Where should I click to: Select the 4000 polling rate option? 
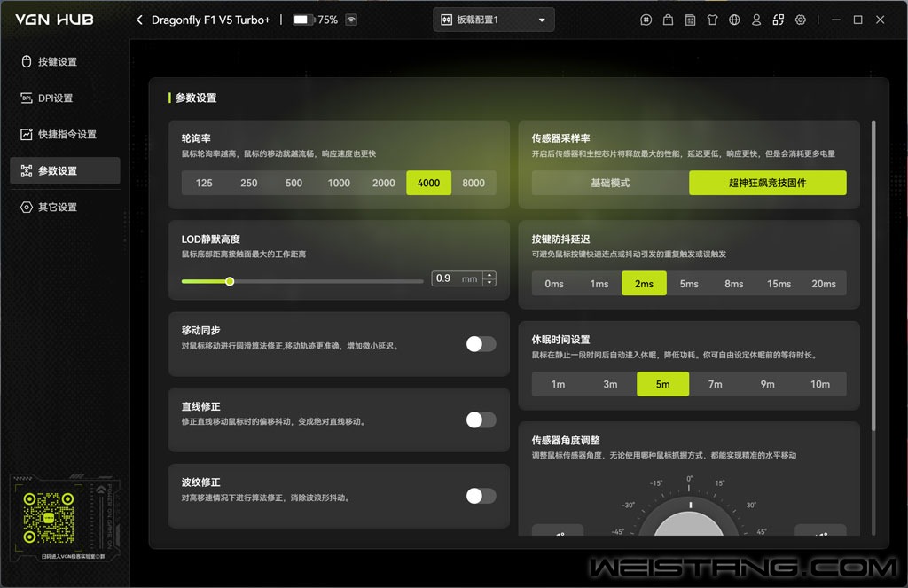[428, 183]
